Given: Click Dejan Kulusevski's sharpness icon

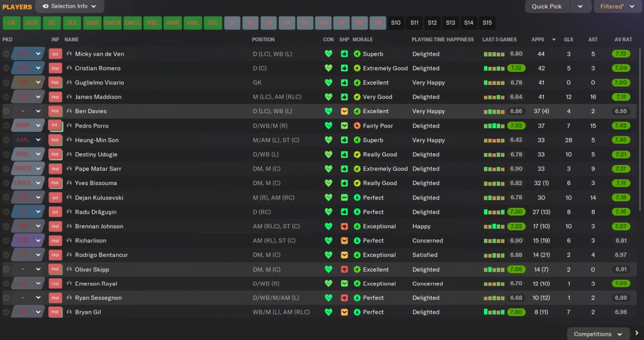Looking at the screenshot, I should pyautogui.click(x=344, y=198).
